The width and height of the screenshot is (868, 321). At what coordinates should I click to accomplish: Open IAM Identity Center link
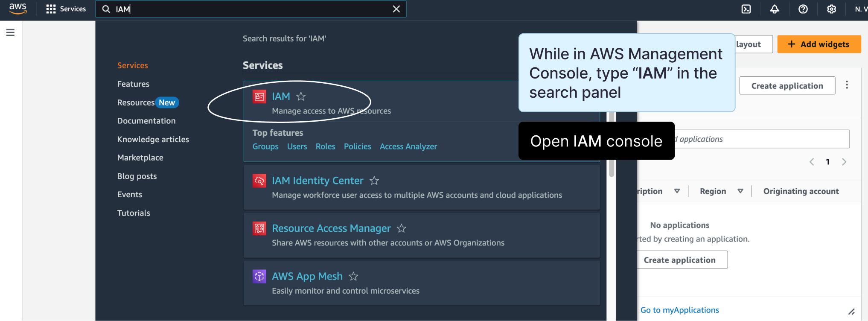click(317, 181)
